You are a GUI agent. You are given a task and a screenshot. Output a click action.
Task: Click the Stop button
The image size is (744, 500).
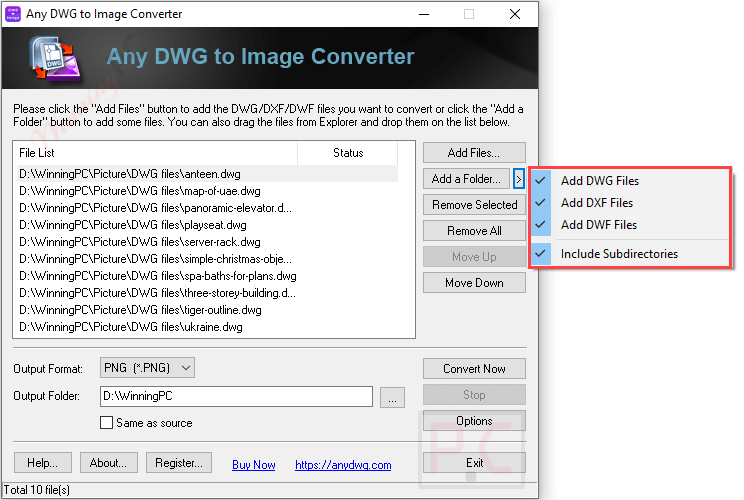tap(474, 395)
